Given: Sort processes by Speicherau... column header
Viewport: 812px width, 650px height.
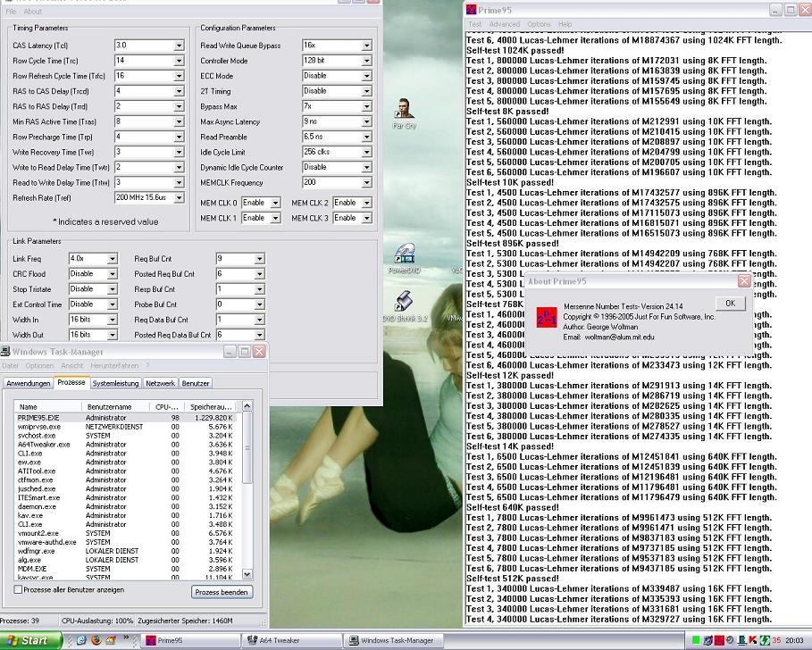Looking at the screenshot, I should [212, 407].
